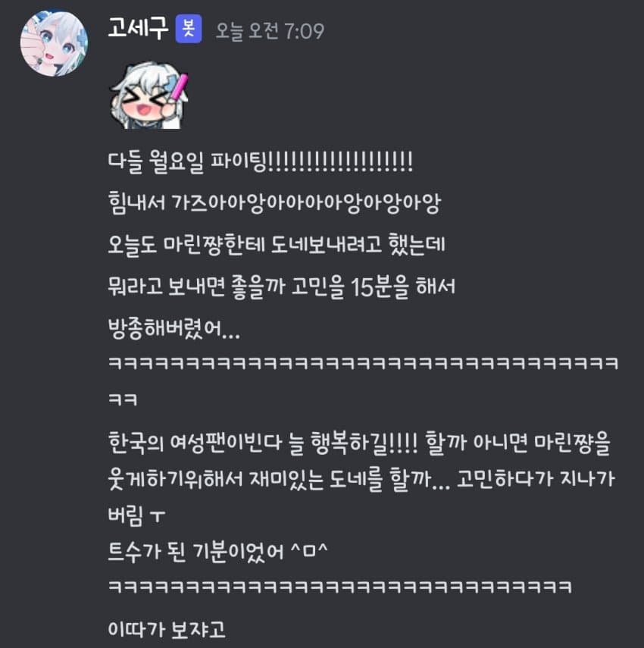Click the purple 봇 badge
The width and height of the screenshot is (644, 648).
coord(189,29)
